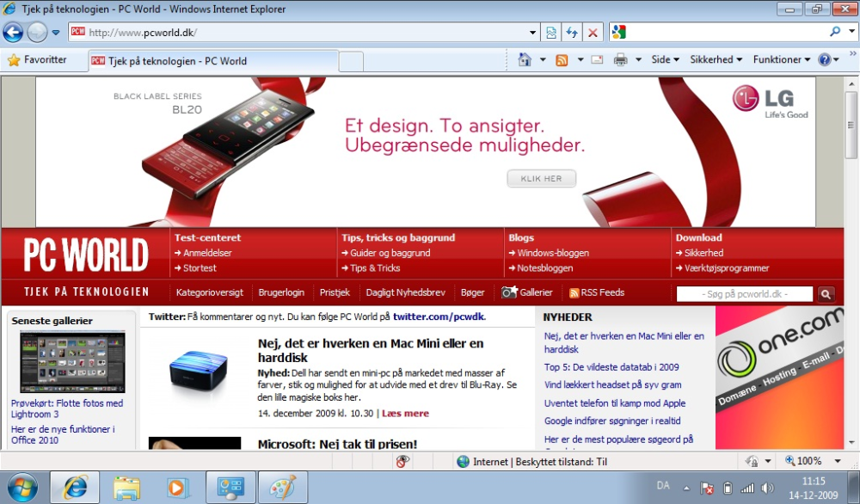Open the Notesbloggen link
The image size is (860, 504).
coord(544,268)
